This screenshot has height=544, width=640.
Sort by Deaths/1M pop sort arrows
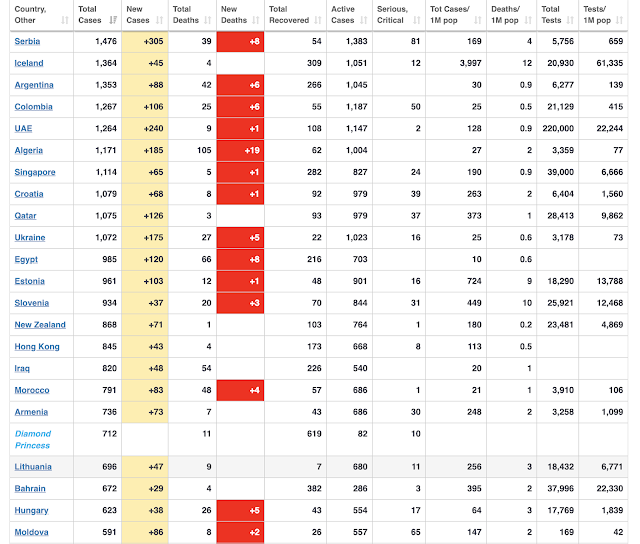(528, 20)
